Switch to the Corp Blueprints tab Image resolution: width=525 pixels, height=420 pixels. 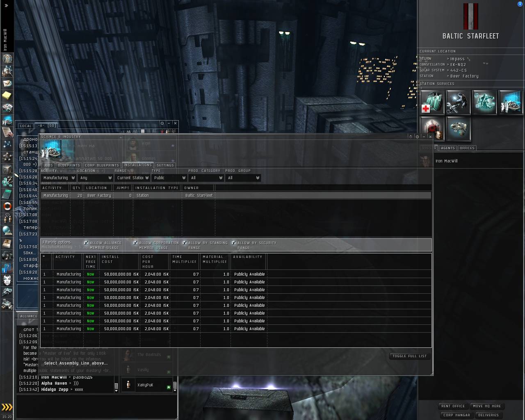tap(102, 165)
